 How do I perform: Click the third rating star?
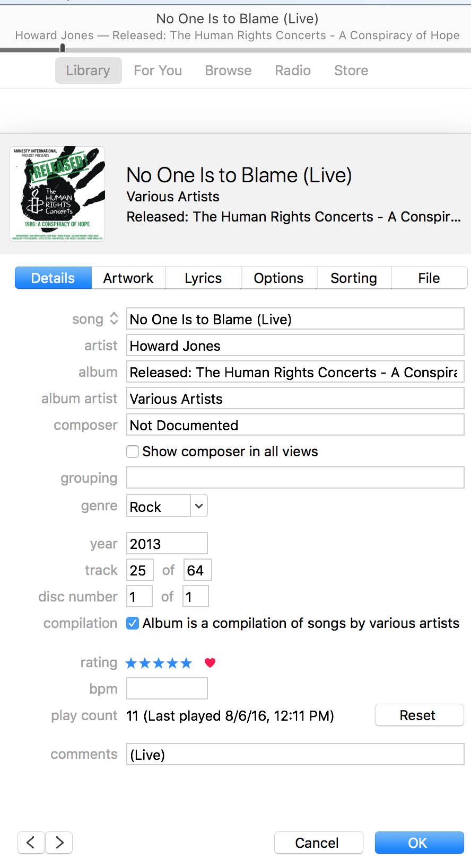tap(159, 663)
